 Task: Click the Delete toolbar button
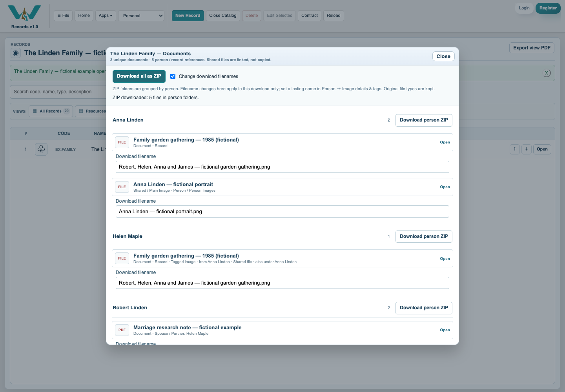pyautogui.click(x=252, y=16)
